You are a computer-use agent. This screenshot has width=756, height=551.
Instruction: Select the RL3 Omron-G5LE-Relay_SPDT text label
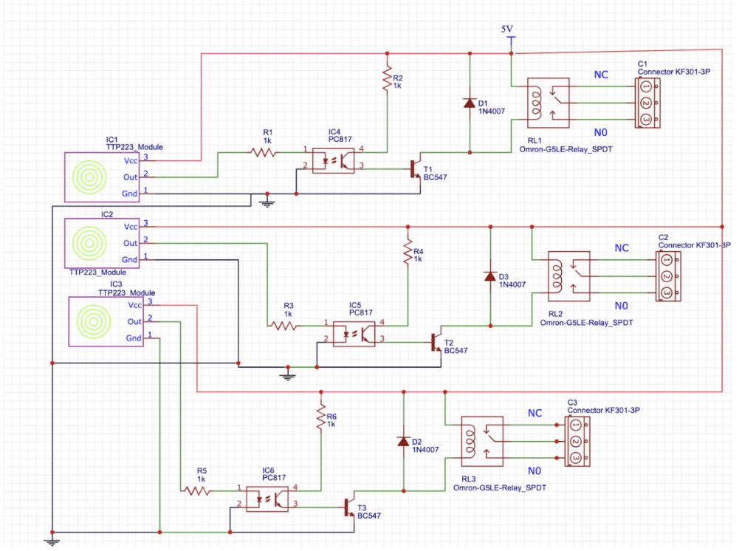pos(500,487)
